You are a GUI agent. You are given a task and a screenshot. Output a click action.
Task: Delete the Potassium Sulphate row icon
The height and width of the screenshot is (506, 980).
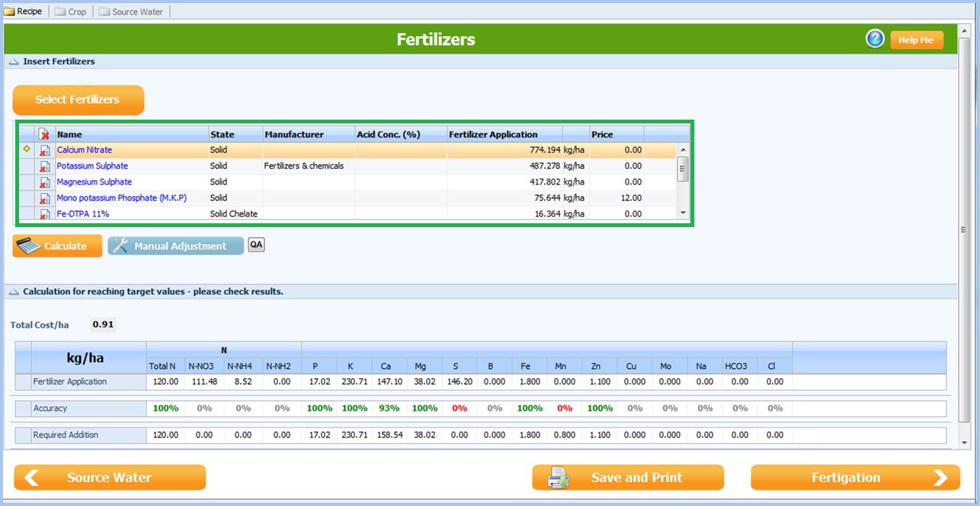click(x=45, y=167)
